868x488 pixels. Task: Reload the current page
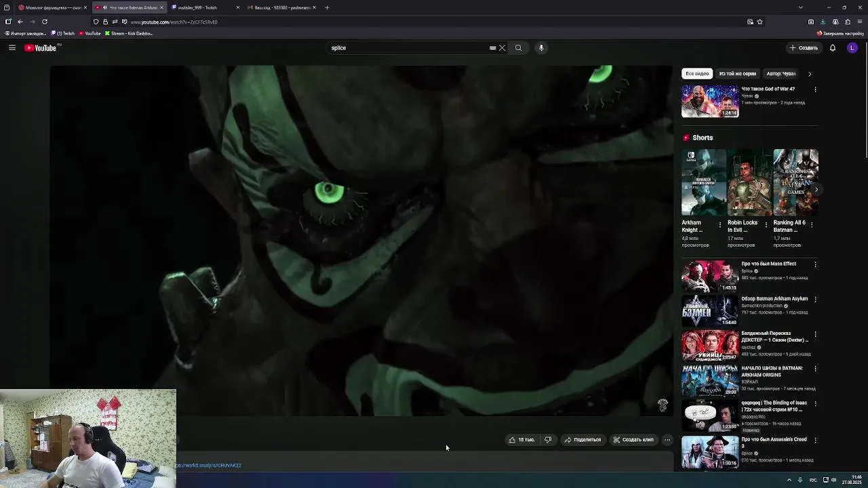pyautogui.click(x=45, y=22)
